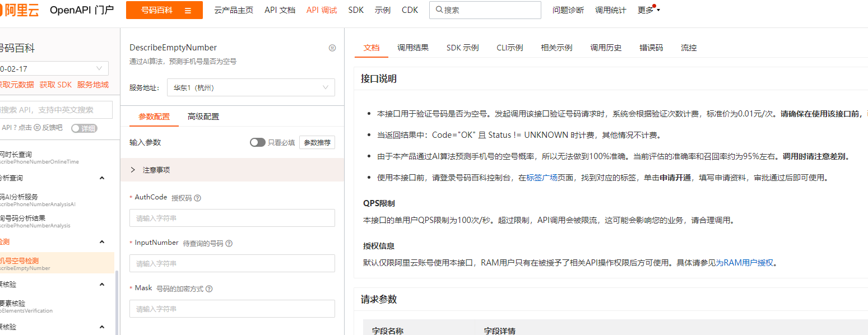868x335 pixels.
Task: Click 调用统计 in the top bar
Action: pyautogui.click(x=611, y=10)
